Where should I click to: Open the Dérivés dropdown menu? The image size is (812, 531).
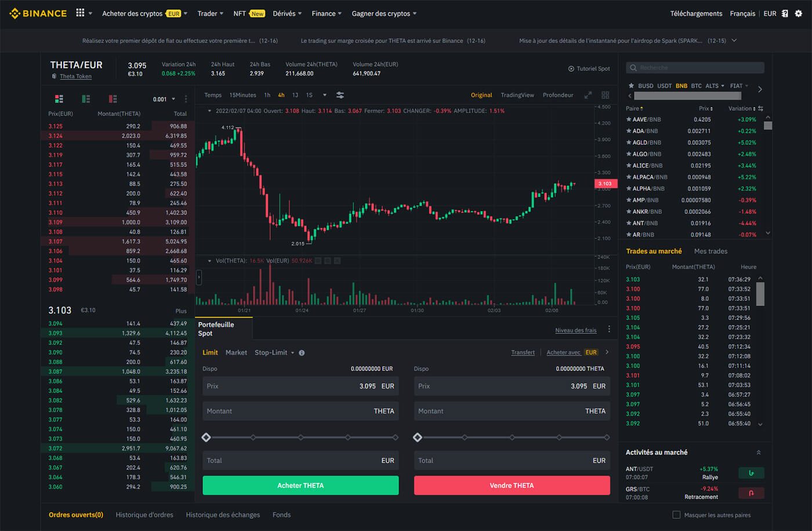pyautogui.click(x=287, y=13)
